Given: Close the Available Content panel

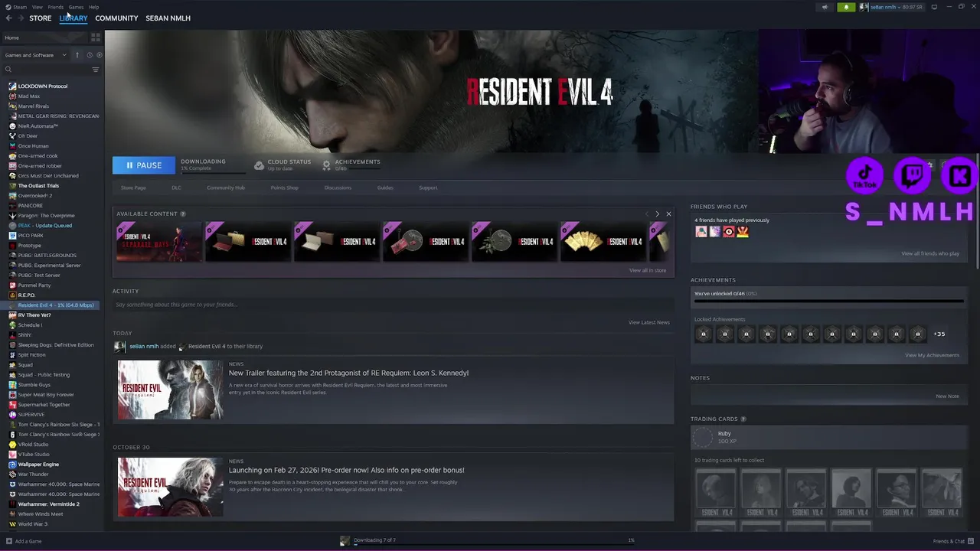Looking at the screenshot, I should point(668,214).
